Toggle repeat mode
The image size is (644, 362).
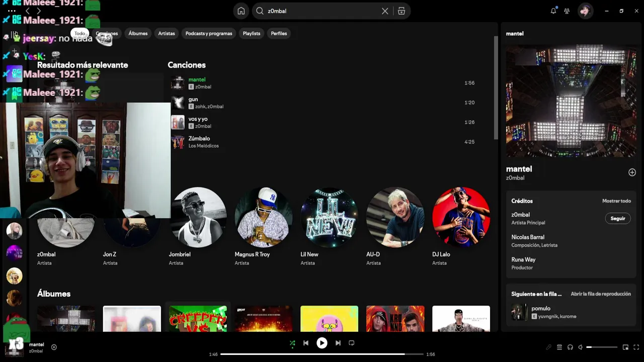click(352, 343)
